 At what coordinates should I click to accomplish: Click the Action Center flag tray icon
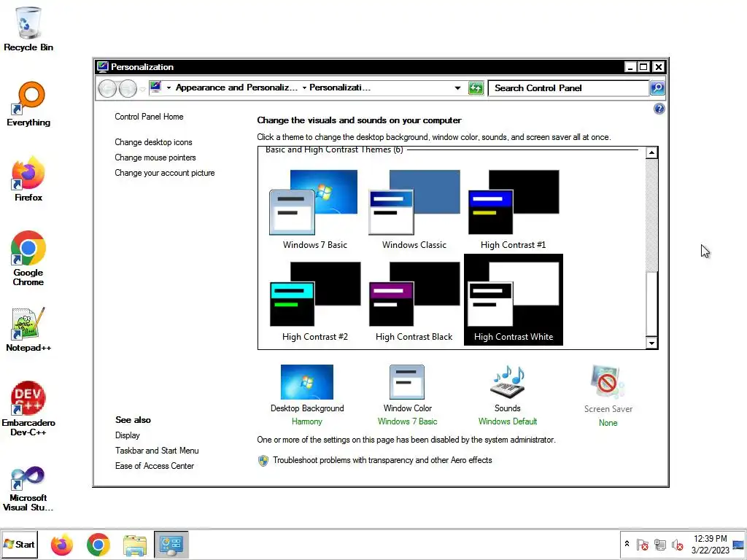(x=642, y=544)
